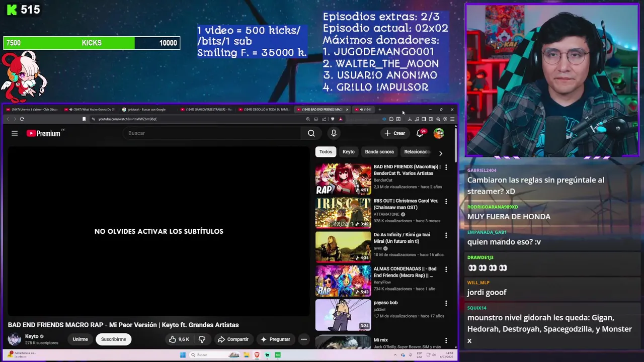Open the browser downloads icon
Image resolution: width=644 pixels, height=362 pixels.
click(410, 119)
